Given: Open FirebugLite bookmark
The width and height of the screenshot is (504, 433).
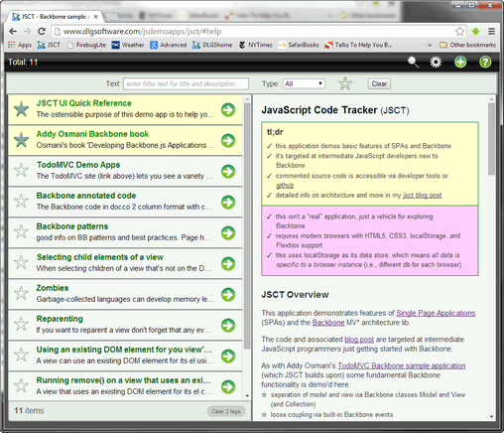Looking at the screenshot, I should (86, 45).
